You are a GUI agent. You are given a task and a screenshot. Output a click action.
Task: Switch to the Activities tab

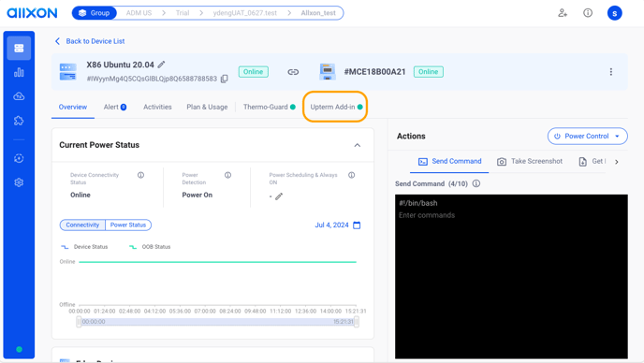coord(157,108)
